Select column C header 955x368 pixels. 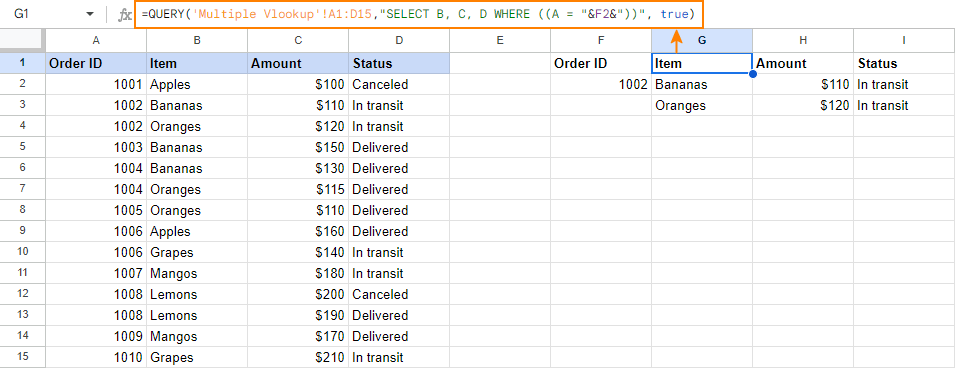click(x=298, y=40)
